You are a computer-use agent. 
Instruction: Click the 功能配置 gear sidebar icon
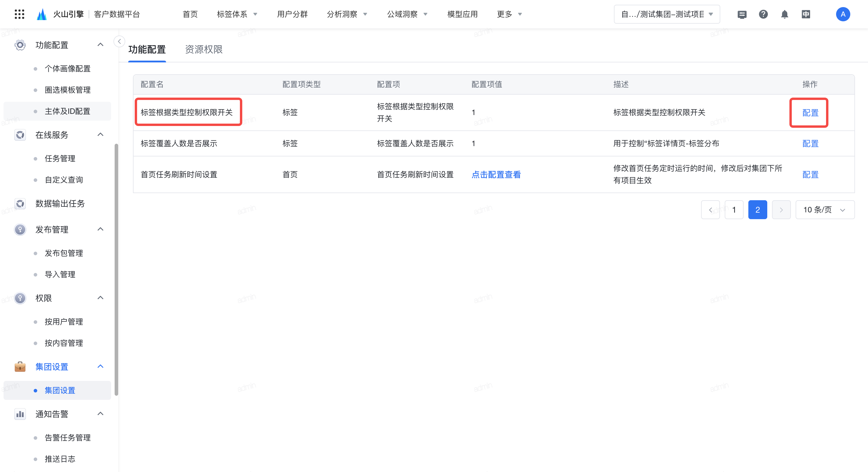click(20, 45)
